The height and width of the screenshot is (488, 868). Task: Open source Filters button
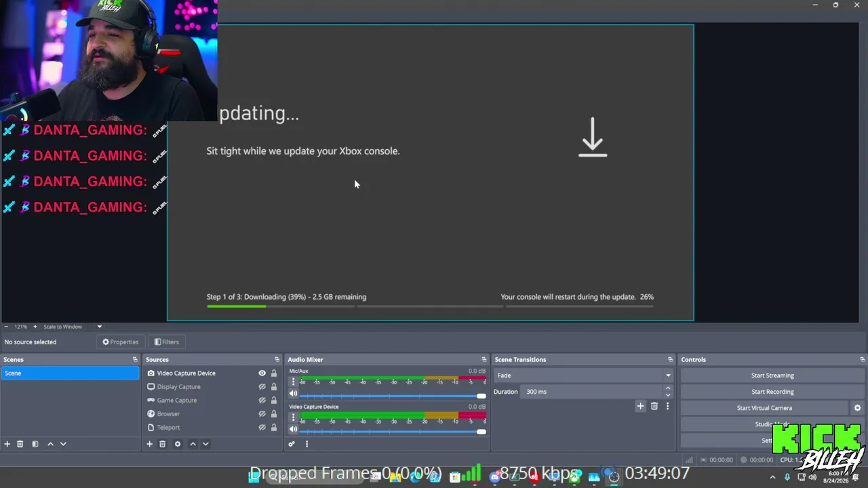click(x=166, y=342)
